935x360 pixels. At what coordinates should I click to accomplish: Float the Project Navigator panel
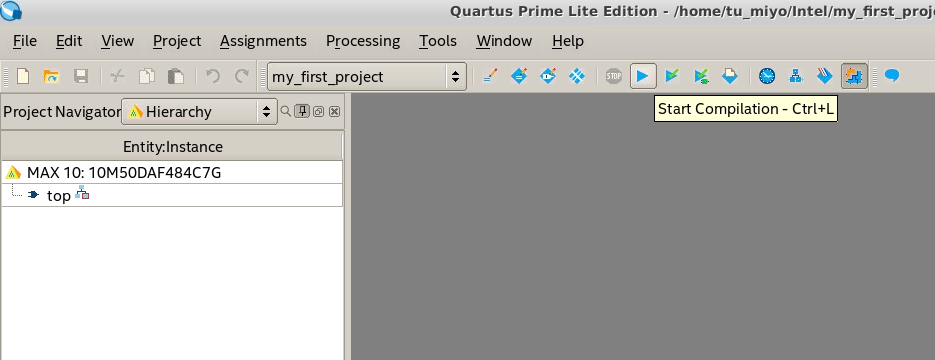[x=318, y=111]
